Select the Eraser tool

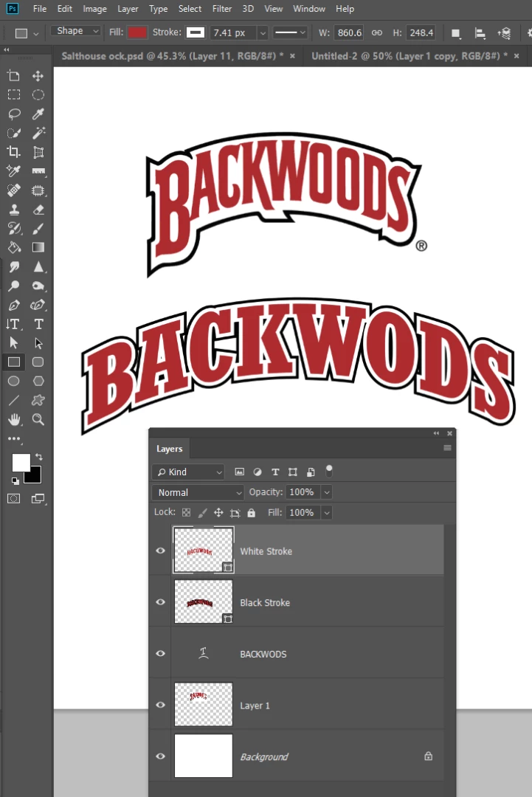(38, 210)
